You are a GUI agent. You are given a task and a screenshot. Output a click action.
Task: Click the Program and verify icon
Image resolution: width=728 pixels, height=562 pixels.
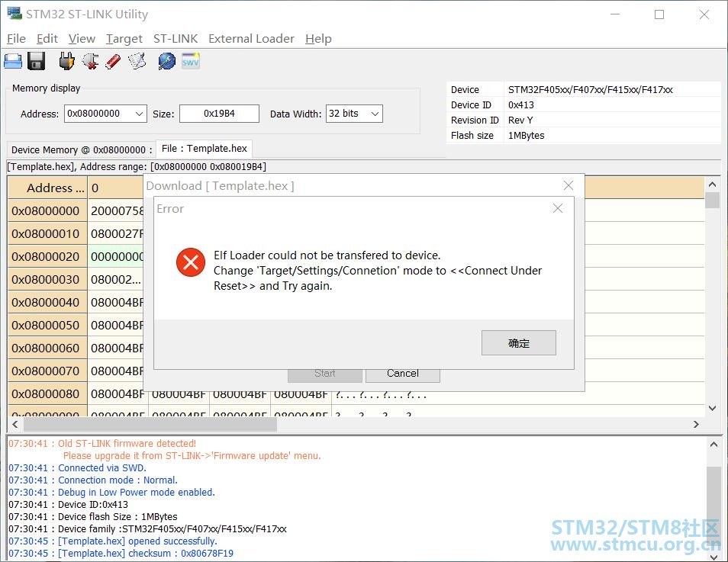[137, 61]
